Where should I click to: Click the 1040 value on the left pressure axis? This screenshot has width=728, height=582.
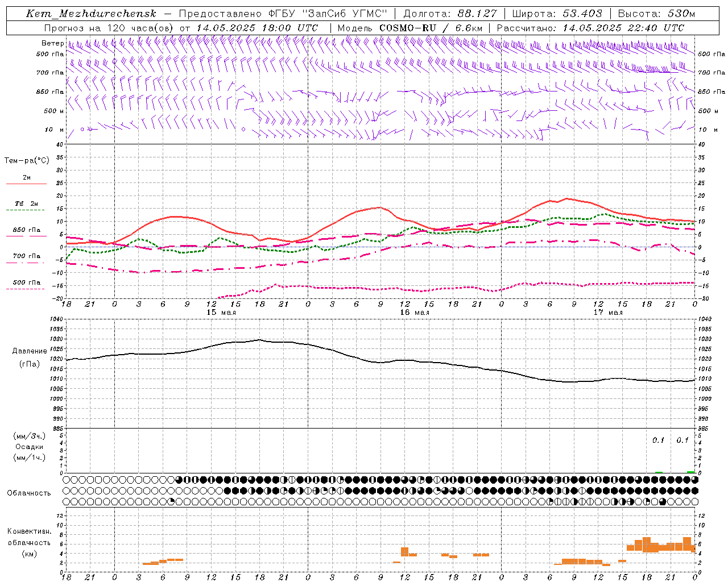[x=55, y=319]
